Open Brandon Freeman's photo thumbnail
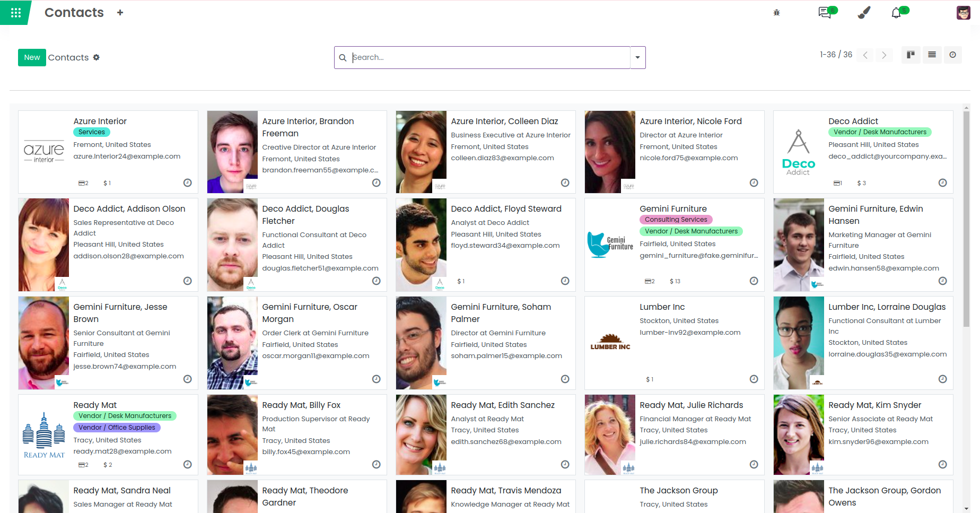 232,152
